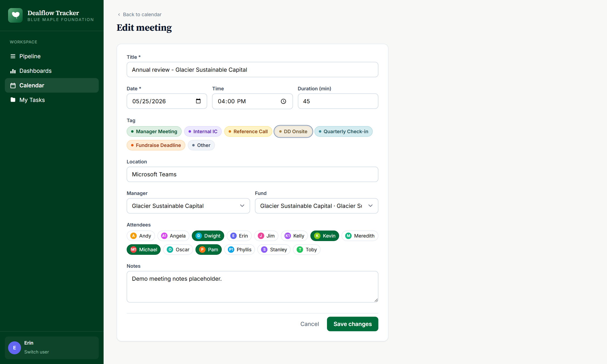This screenshot has width=607, height=364.
Task: Edit the Duration minutes field
Action: pos(338,101)
